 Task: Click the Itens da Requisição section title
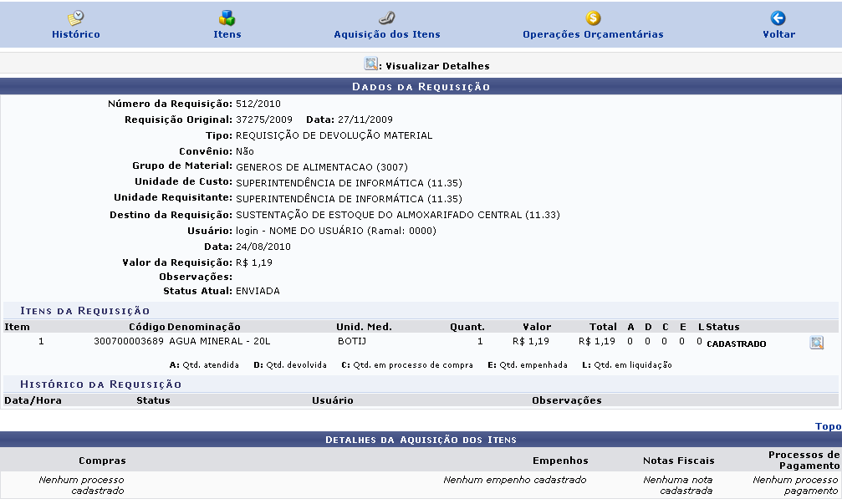coord(84,311)
